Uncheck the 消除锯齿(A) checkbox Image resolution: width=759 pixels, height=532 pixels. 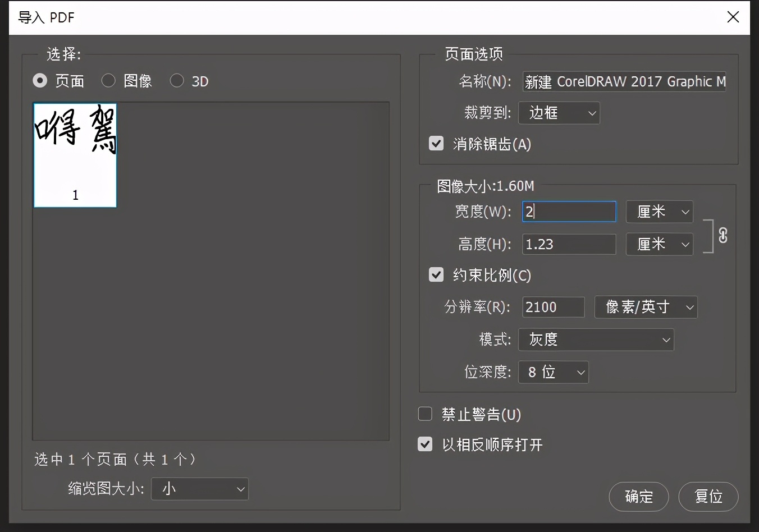[x=436, y=144]
